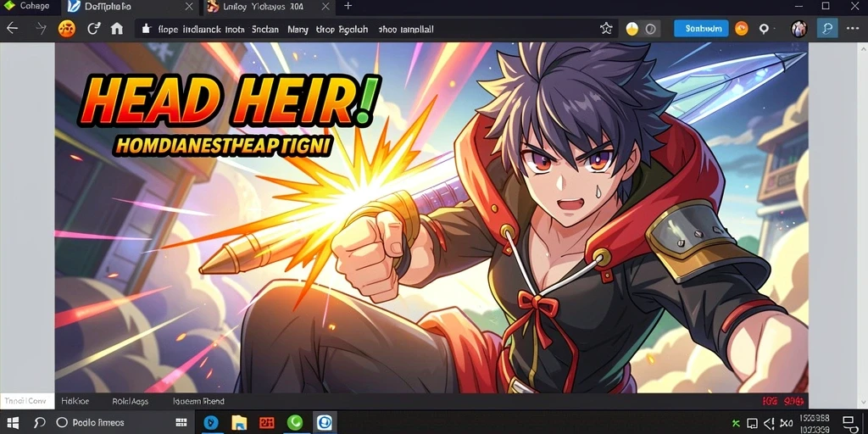868x434 pixels.
Task: Open the user profile avatar
Action: 798,29
